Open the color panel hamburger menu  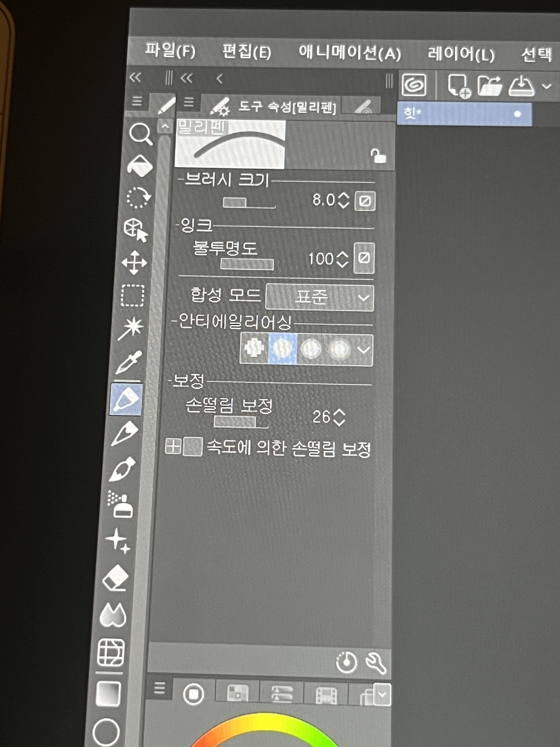160,689
